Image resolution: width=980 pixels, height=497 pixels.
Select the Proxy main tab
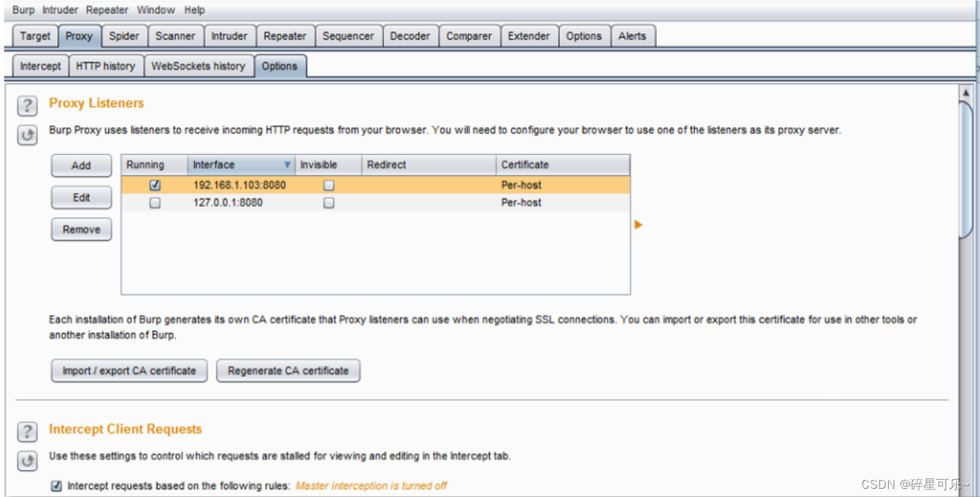(80, 36)
